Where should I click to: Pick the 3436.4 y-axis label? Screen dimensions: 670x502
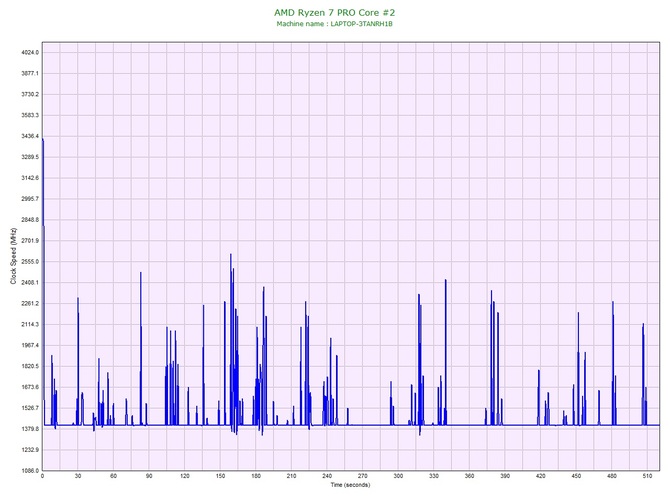(x=30, y=136)
